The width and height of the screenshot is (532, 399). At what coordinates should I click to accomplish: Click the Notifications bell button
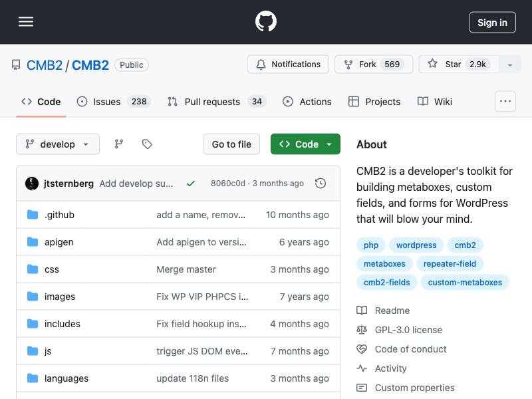[288, 64]
